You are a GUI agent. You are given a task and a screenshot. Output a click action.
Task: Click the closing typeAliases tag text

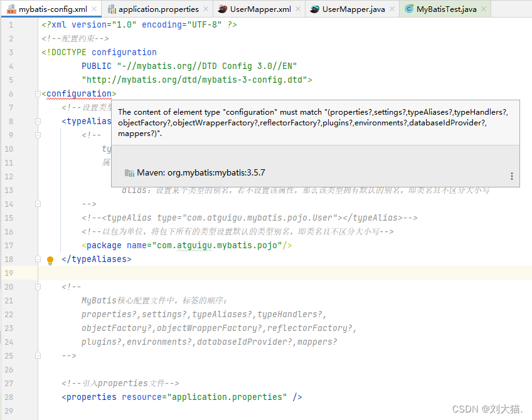[97, 260]
